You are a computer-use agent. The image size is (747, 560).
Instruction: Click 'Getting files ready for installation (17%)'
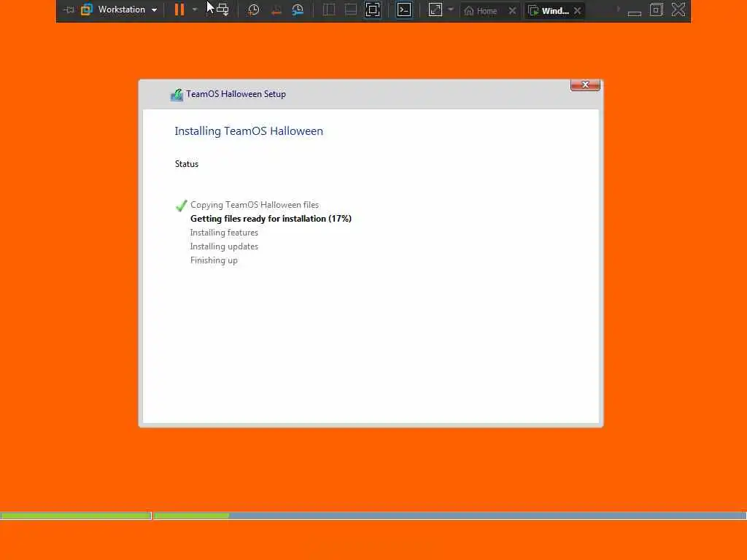pyautogui.click(x=271, y=219)
